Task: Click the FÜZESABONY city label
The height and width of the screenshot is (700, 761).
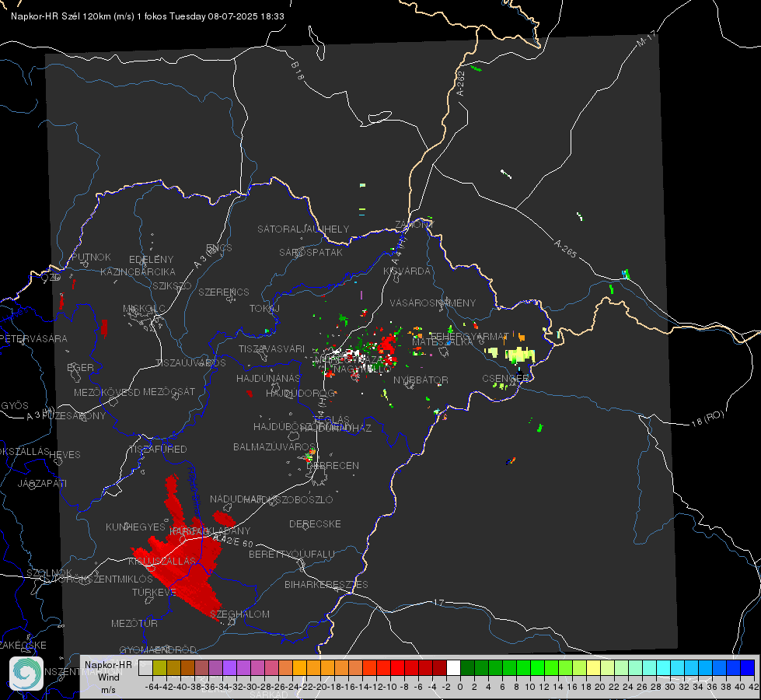Action: tap(74, 416)
